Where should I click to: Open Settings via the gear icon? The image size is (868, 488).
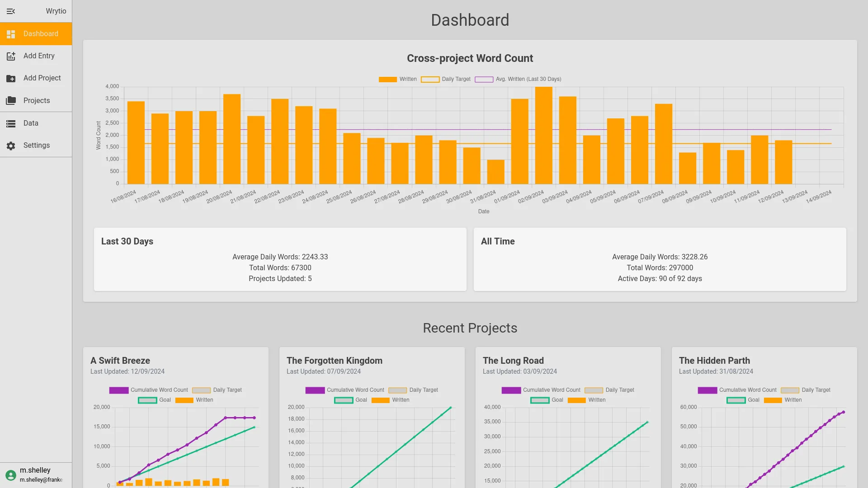click(x=10, y=145)
